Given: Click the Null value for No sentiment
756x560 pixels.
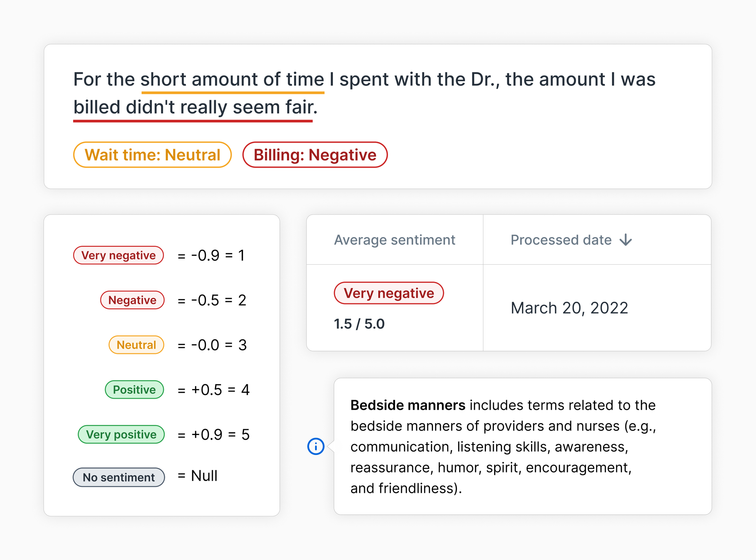Looking at the screenshot, I should coord(204,476).
